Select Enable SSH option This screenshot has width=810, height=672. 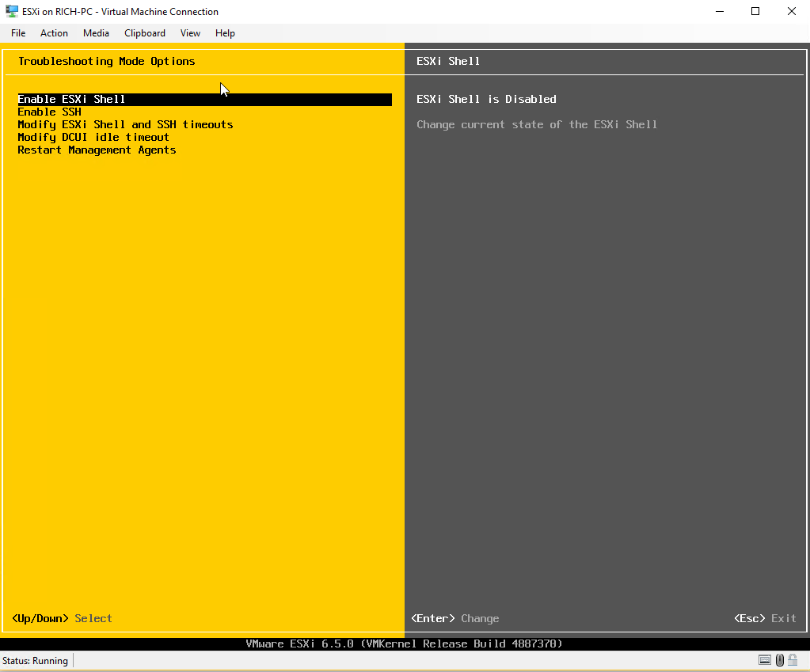(50, 112)
